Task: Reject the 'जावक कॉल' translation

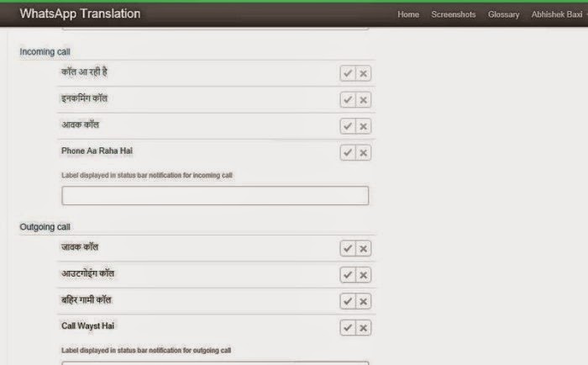Action: pyautogui.click(x=364, y=248)
